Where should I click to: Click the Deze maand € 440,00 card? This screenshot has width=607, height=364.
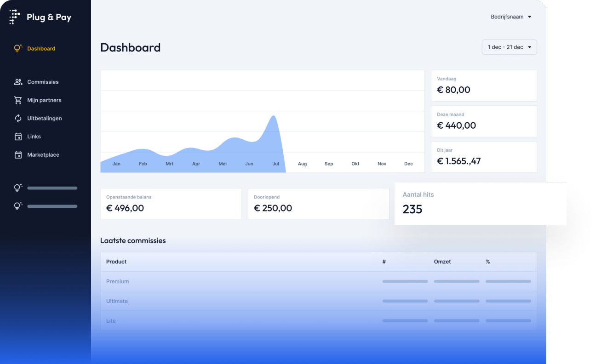484,121
